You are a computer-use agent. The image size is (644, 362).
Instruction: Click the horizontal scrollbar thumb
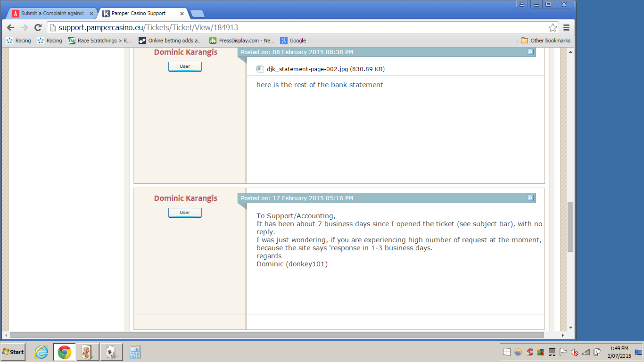pos(277,335)
